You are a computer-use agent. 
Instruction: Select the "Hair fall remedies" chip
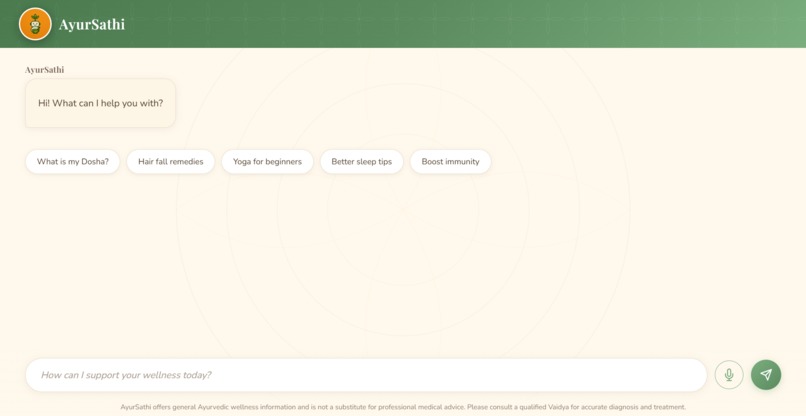(171, 161)
